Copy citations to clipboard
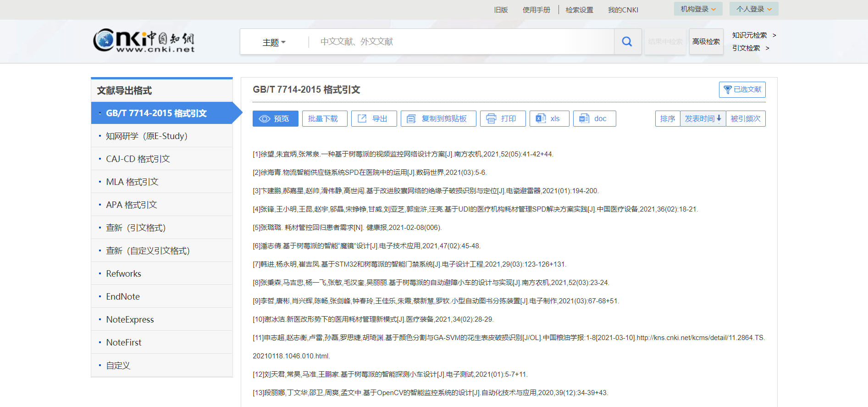The width and height of the screenshot is (868, 407). click(x=438, y=118)
